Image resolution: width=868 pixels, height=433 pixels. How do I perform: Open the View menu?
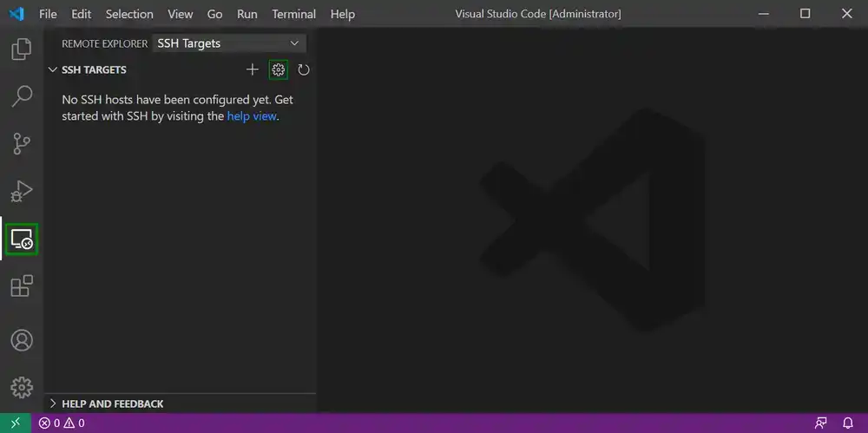[x=181, y=14]
